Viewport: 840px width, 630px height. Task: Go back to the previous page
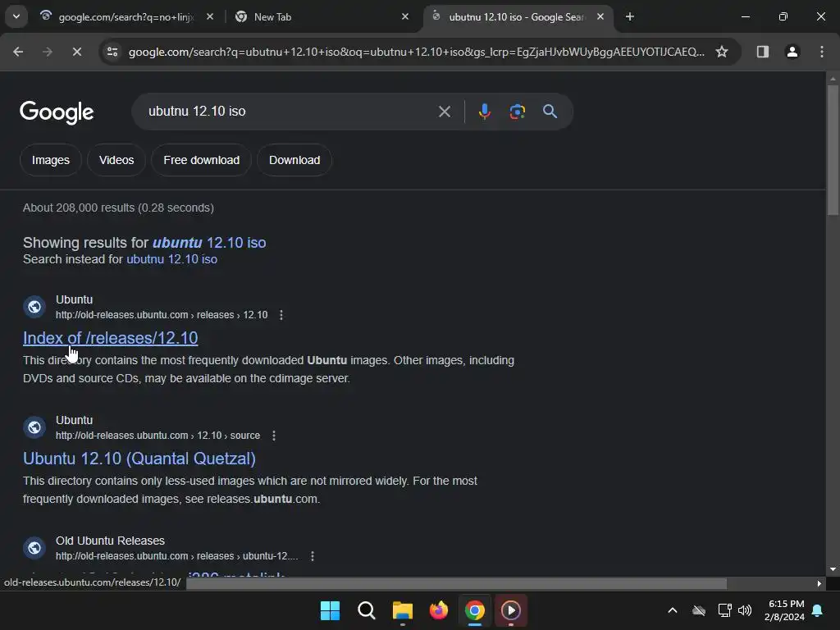point(18,52)
